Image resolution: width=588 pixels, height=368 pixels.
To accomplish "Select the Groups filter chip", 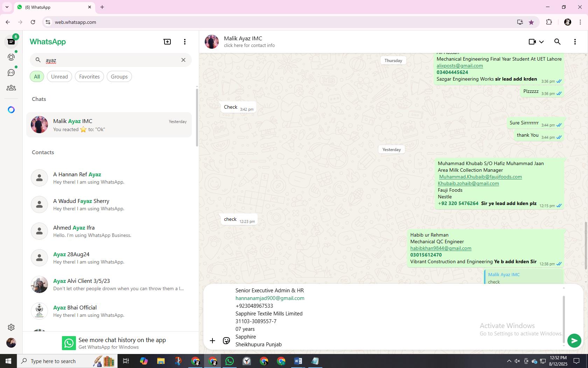I will click(119, 76).
